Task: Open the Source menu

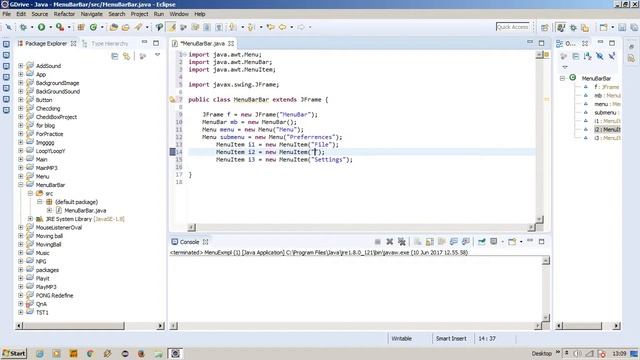Action: click(40, 14)
